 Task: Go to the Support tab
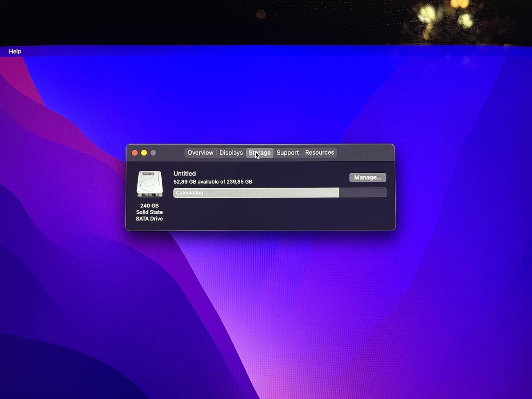tap(288, 153)
